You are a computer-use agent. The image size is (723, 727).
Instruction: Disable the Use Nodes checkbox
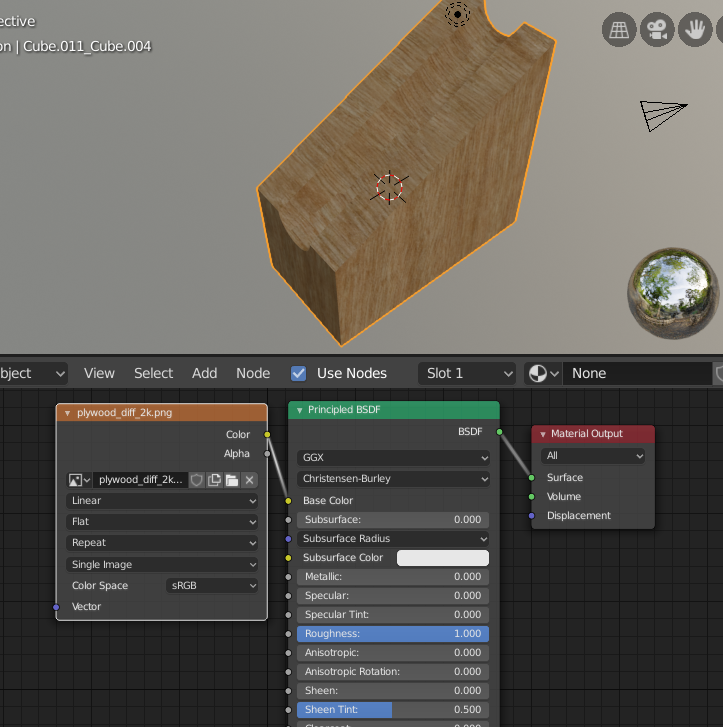click(298, 373)
